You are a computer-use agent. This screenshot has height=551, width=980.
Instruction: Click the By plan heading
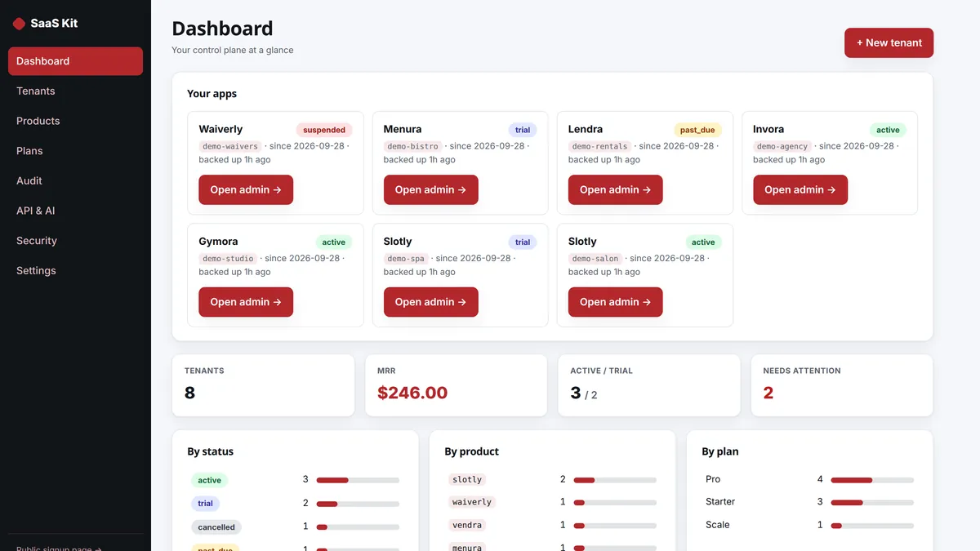click(x=720, y=451)
